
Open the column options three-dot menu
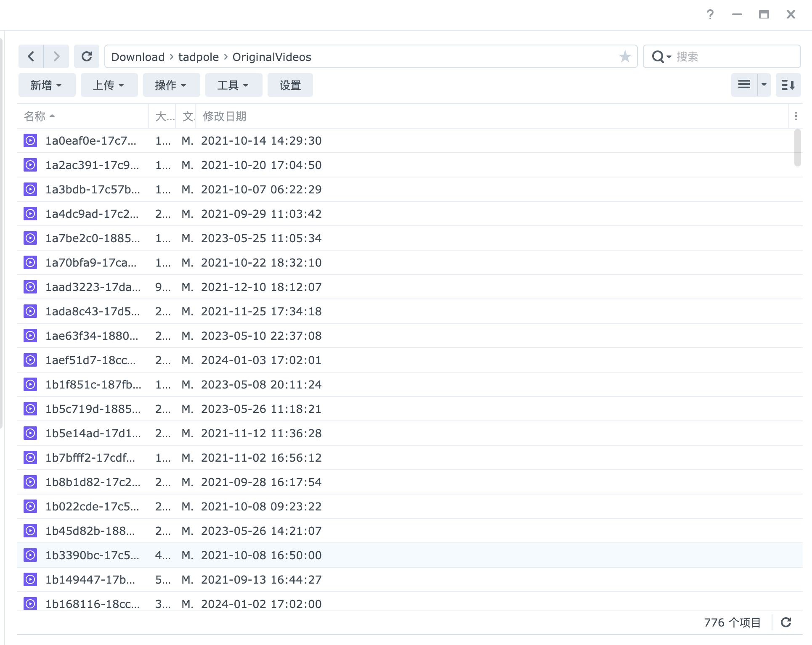pos(796,116)
